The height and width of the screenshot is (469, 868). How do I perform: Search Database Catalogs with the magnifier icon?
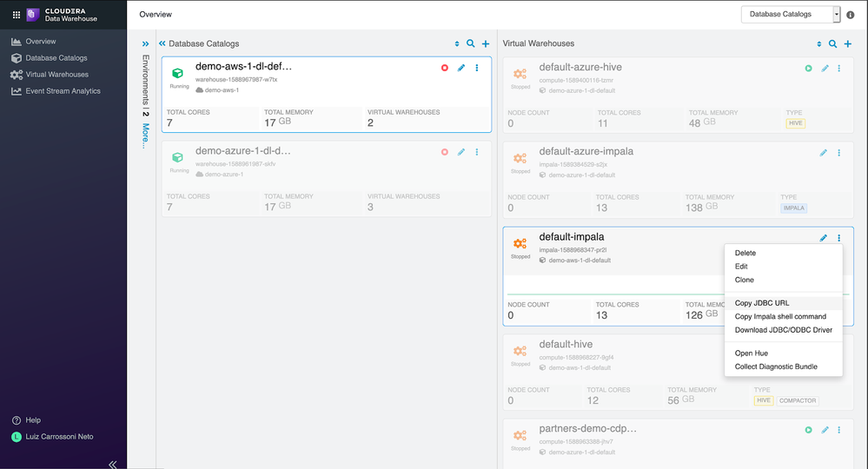coord(471,43)
